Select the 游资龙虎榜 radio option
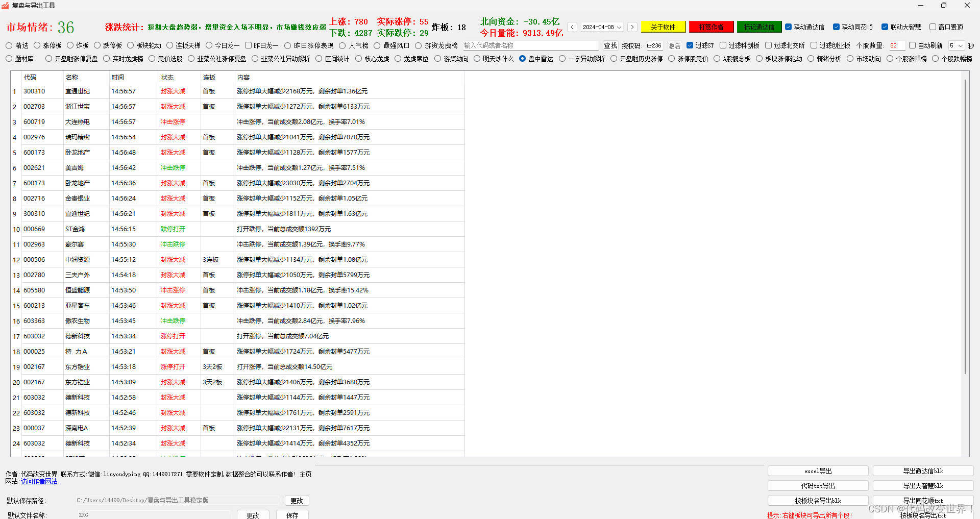The height and width of the screenshot is (519, 980). pyautogui.click(x=418, y=45)
